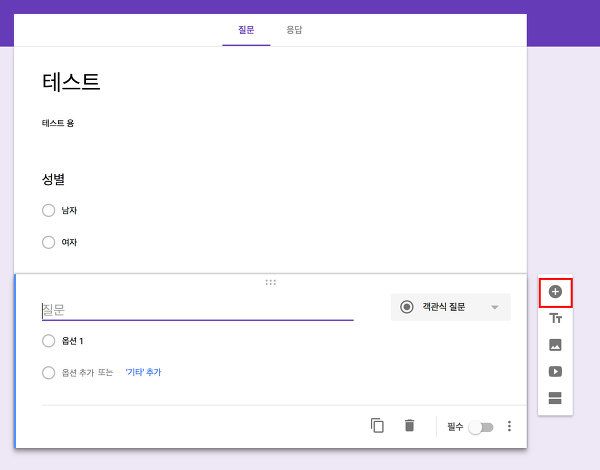Click the 성별 question title
Screen dimensions: 600x470
click(x=53, y=179)
